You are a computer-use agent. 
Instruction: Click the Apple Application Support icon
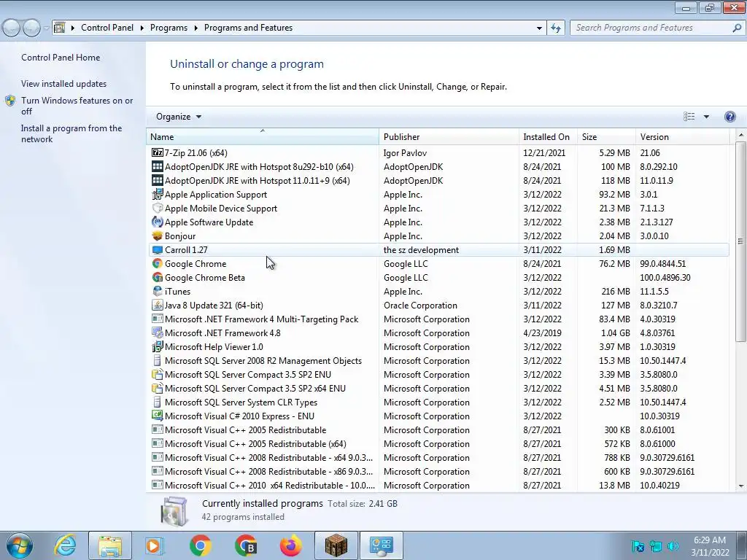(x=158, y=194)
